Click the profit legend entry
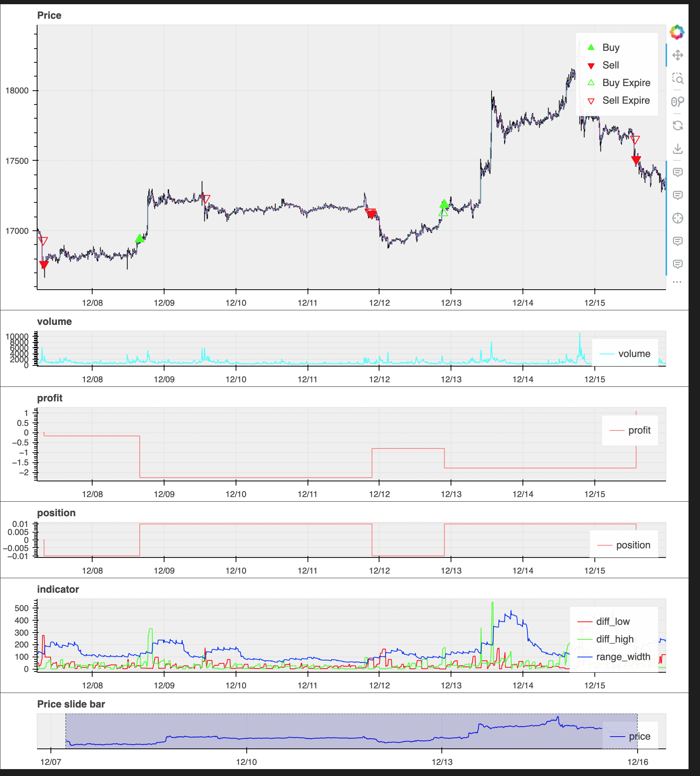700x776 pixels. pyautogui.click(x=639, y=430)
